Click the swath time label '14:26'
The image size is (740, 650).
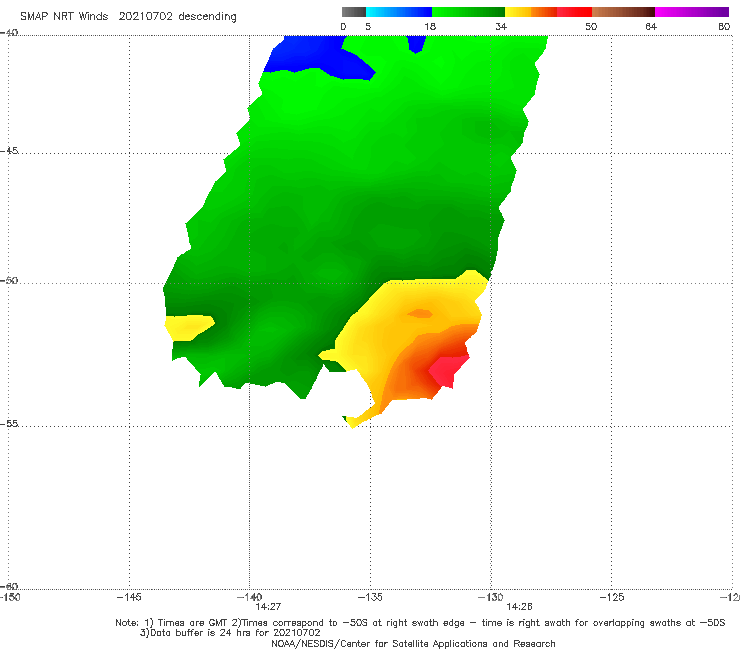pyautogui.click(x=519, y=607)
